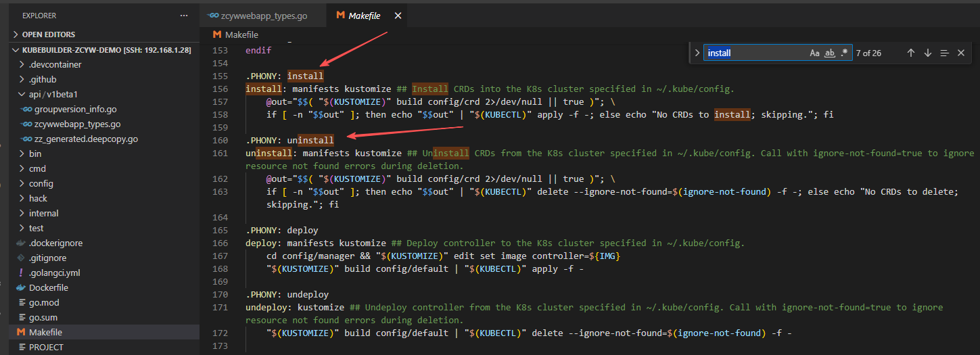Expand the OPEN EDITORS section
The image size is (980, 355).
click(x=49, y=34)
